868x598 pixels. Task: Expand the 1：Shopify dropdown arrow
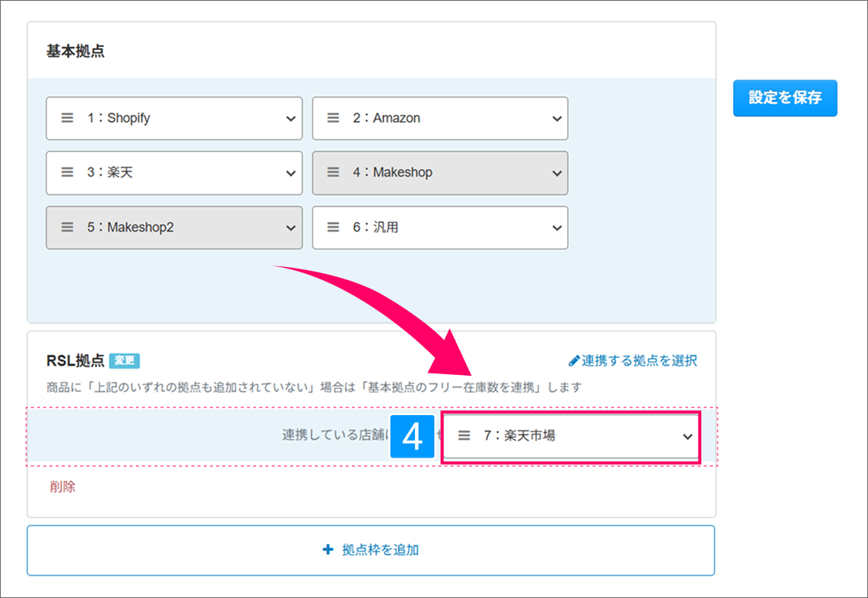(x=291, y=119)
